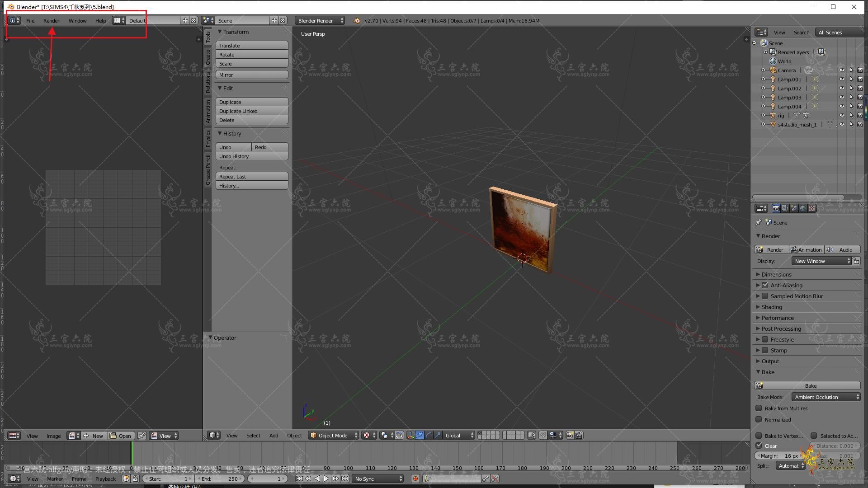This screenshot has width=868, height=488.
Task: Click the Translate button
Action: [252, 46]
